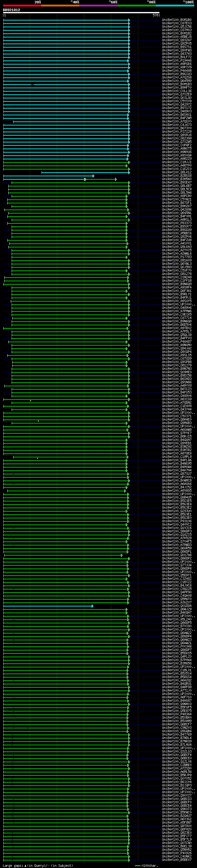Select UniRef100_A9NXT5 label

177,149
